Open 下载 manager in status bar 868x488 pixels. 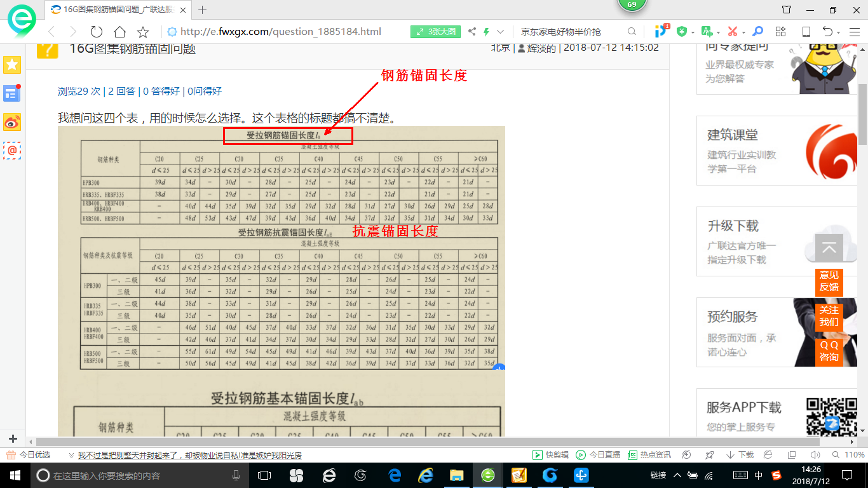tap(740, 455)
